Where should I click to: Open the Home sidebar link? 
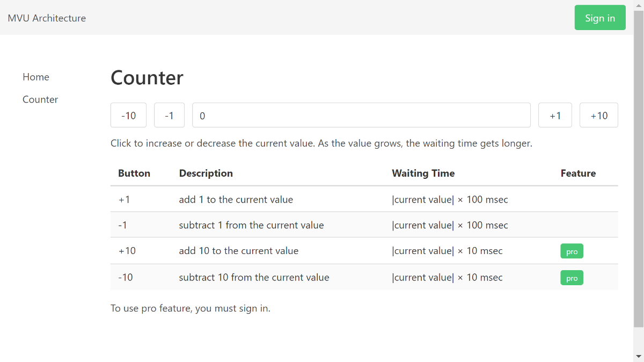pos(36,77)
